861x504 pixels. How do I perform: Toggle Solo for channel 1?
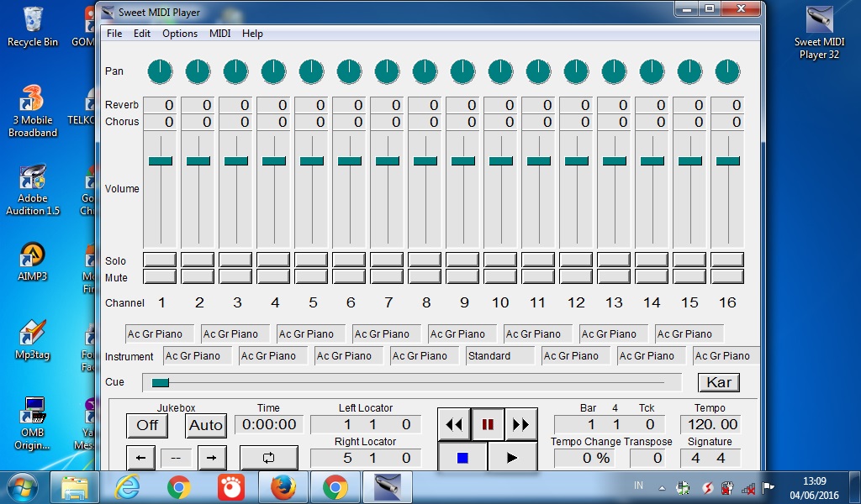(x=160, y=260)
